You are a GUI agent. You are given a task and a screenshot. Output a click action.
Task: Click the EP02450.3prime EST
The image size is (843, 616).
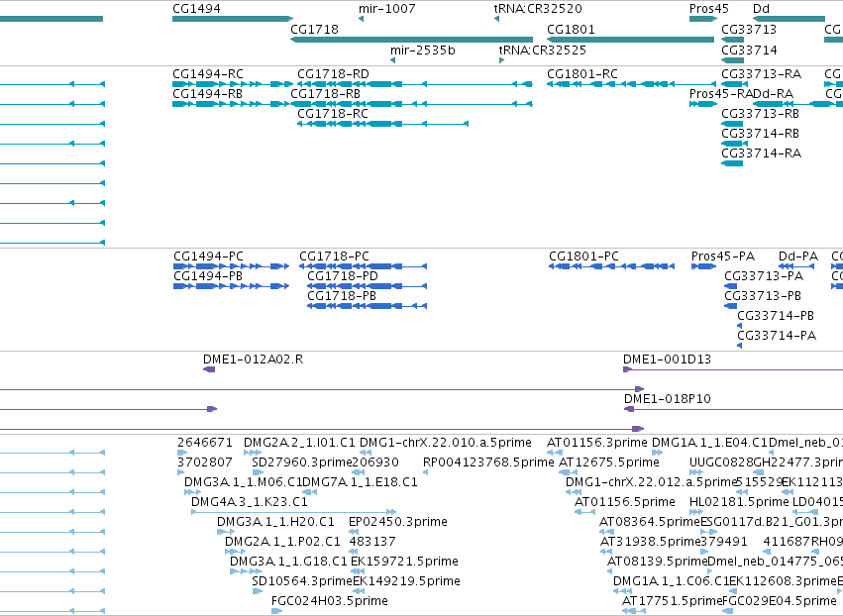pos(354,532)
